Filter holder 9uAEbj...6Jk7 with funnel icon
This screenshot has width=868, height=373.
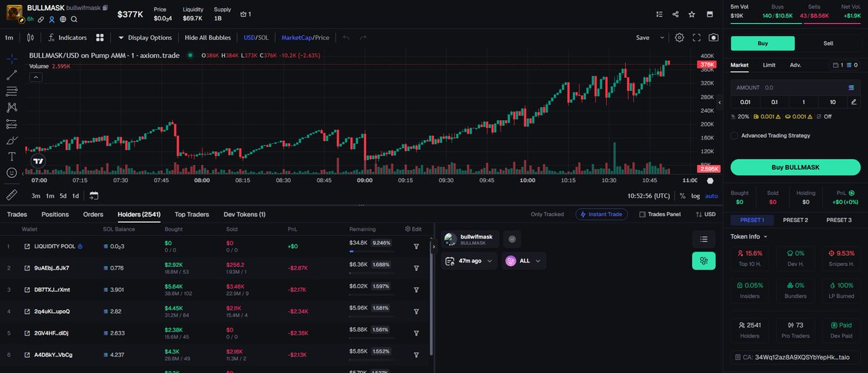[x=417, y=267]
